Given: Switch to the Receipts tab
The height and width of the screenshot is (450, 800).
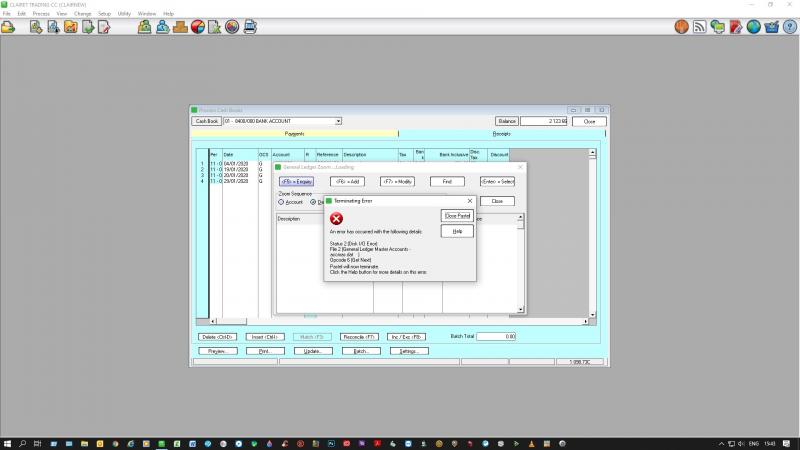Looking at the screenshot, I should [501, 134].
